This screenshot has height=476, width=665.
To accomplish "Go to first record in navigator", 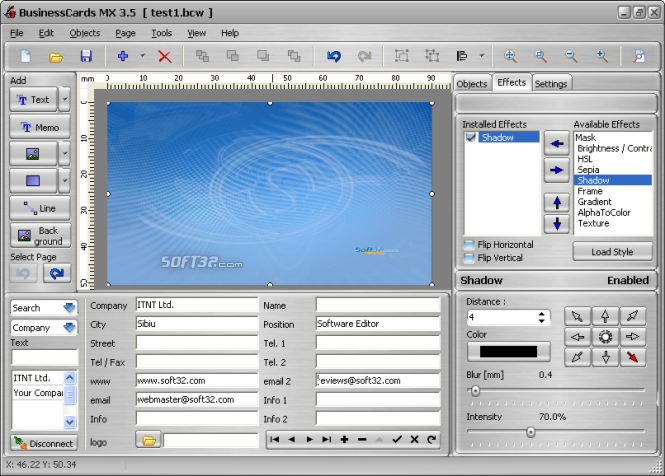I will [274, 440].
